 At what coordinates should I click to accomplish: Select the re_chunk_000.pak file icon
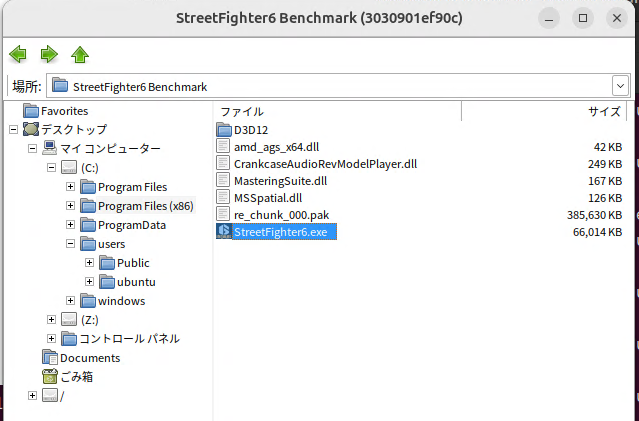(x=224, y=215)
